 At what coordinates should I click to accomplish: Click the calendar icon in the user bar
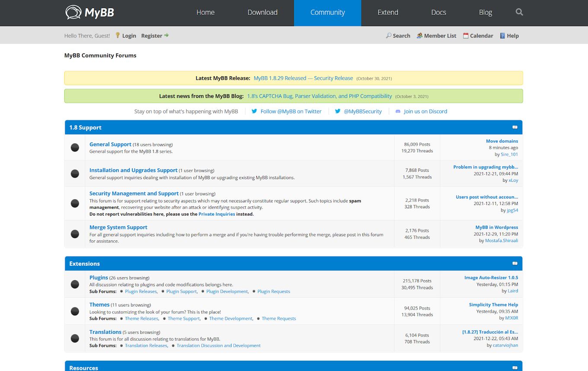click(x=466, y=35)
